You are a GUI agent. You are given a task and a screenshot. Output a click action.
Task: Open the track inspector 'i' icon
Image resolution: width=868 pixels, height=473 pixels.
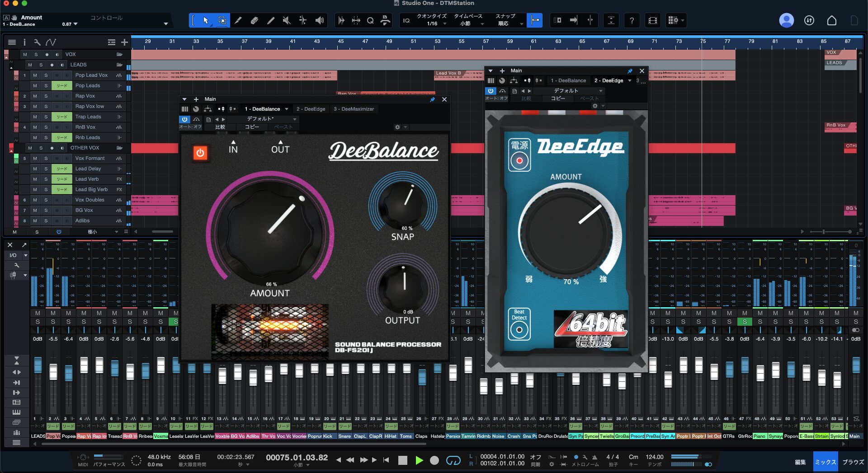(24, 42)
